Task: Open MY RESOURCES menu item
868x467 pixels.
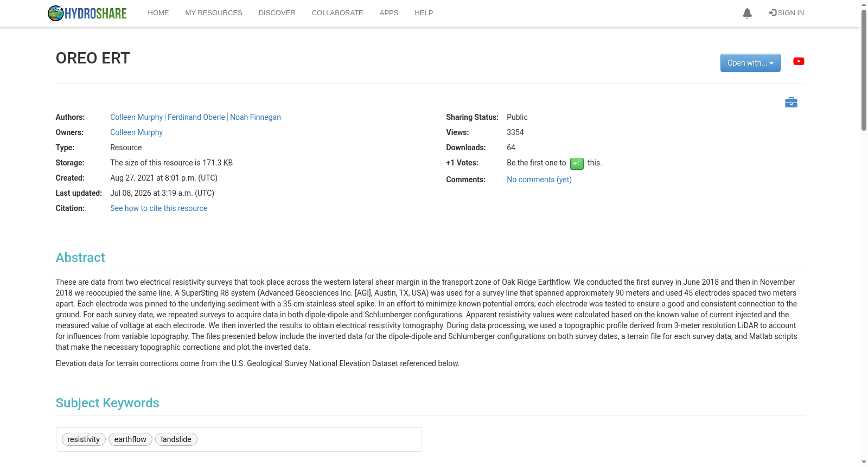Action: pos(214,13)
